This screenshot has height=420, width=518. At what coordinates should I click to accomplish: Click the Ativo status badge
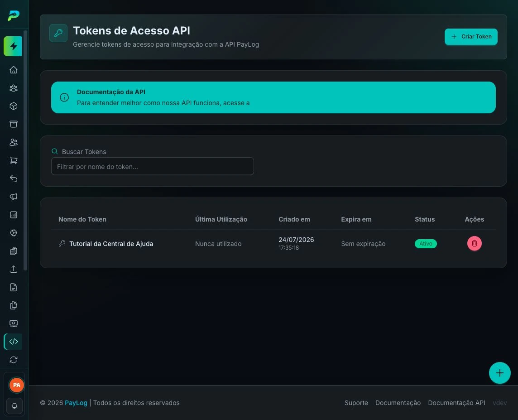coord(426,244)
